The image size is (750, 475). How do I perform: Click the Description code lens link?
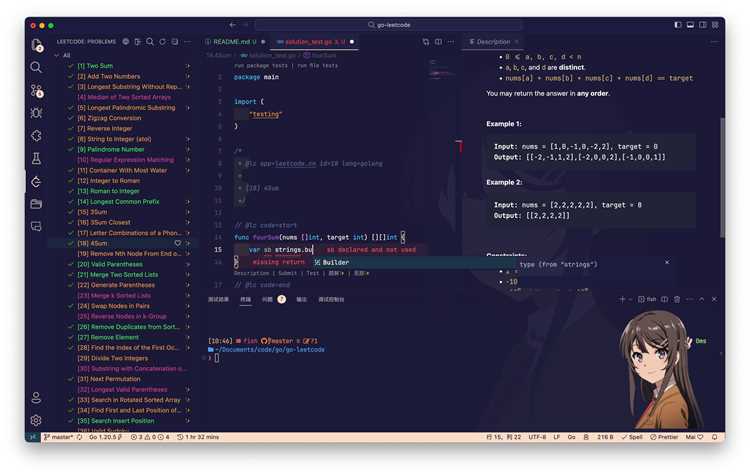click(252, 274)
